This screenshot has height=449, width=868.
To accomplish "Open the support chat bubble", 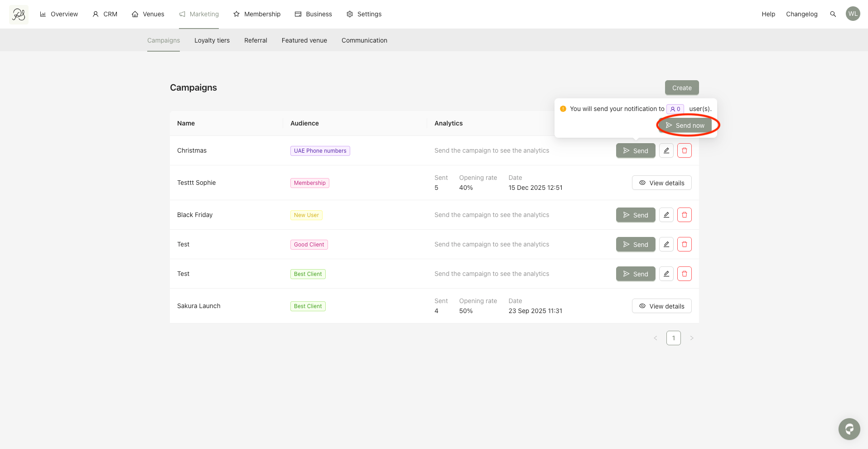I will [x=849, y=429].
